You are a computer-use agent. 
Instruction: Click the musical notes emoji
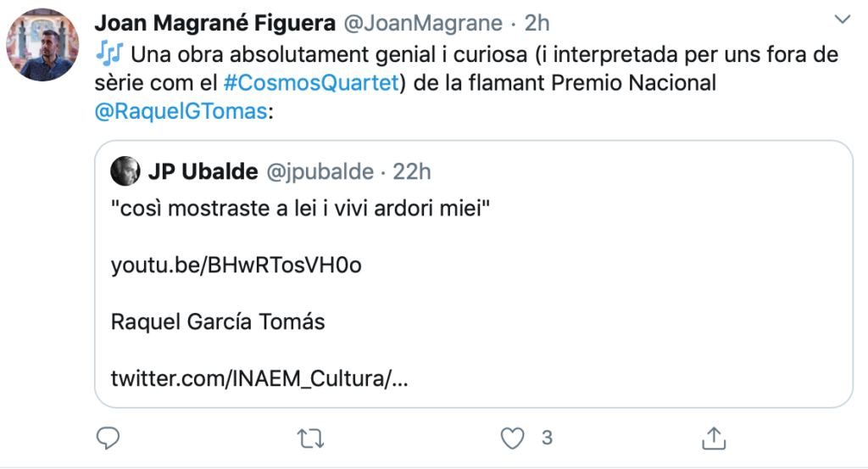[109, 56]
